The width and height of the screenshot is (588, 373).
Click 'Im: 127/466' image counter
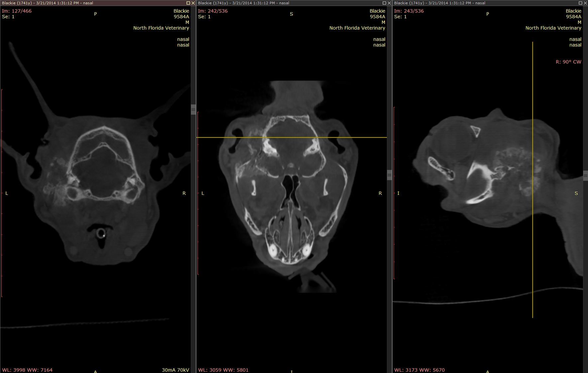(x=17, y=11)
